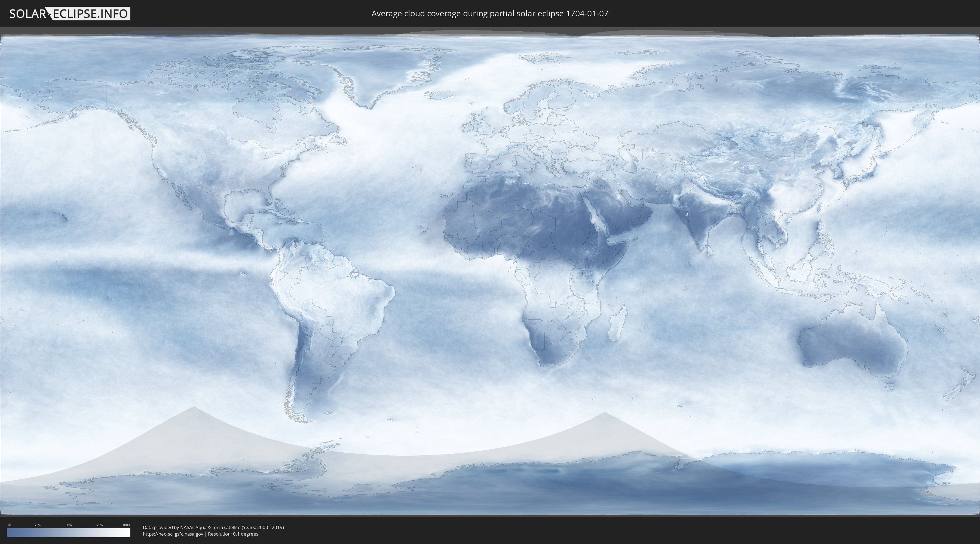Screen dimensions: 980x544
Task: Click the SOLAR-ECLIPSE.INFO logo
Action: click(x=70, y=14)
